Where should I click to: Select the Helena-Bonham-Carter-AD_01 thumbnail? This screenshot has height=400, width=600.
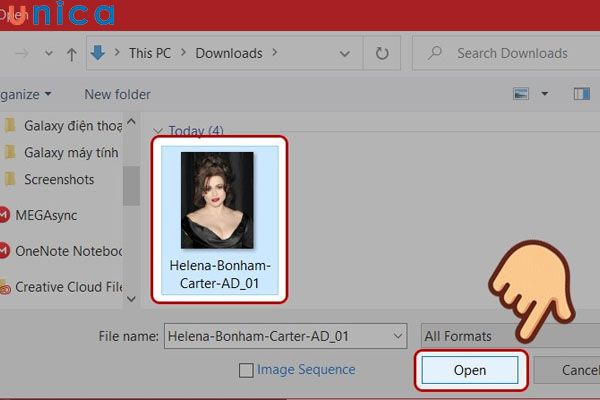217,200
